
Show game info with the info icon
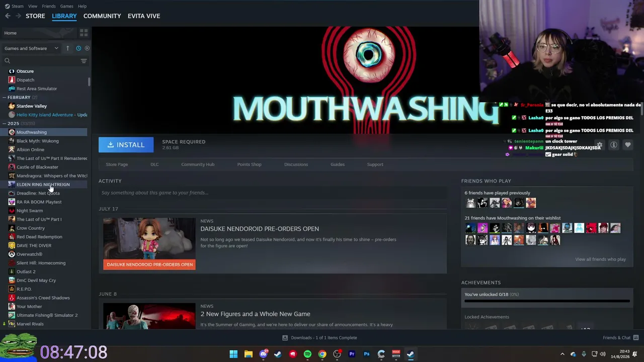click(x=614, y=145)
